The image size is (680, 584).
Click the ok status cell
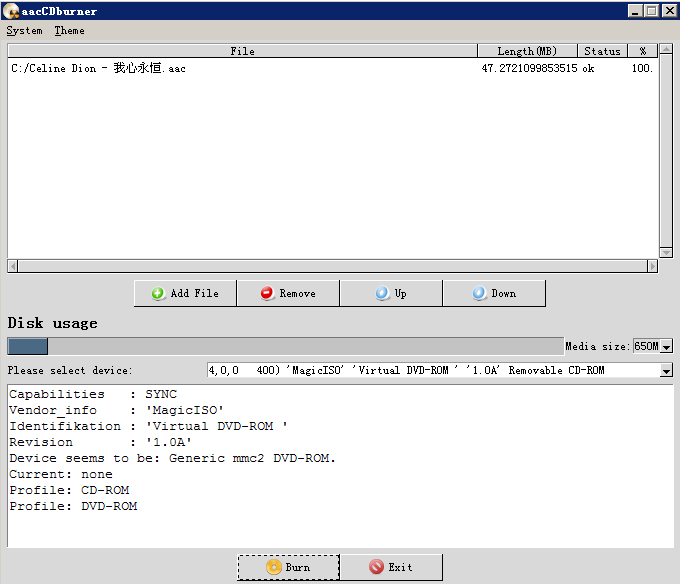click(588, 69)
